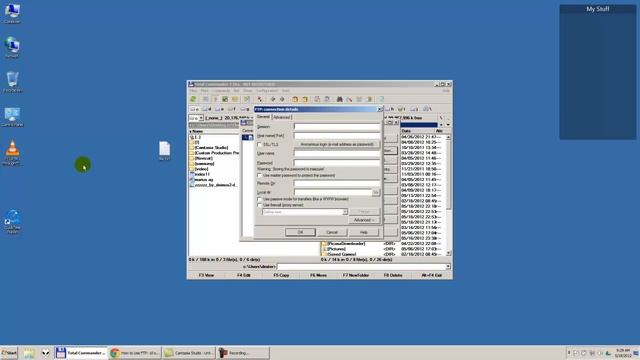The width and height of the screenshot is (640, 360).
Task: Switch to the General tab
Action: (x=263, y=117)
